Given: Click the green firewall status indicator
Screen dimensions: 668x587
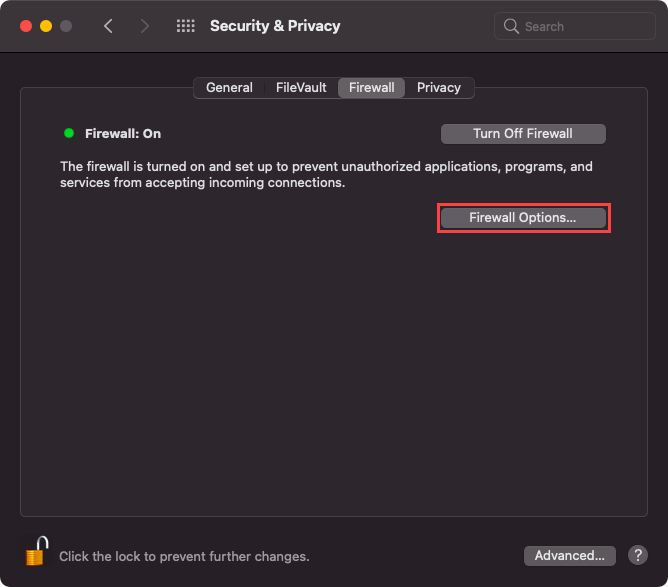Looking at the screenshot, I should pyautogui.click(x=69, y=133).
